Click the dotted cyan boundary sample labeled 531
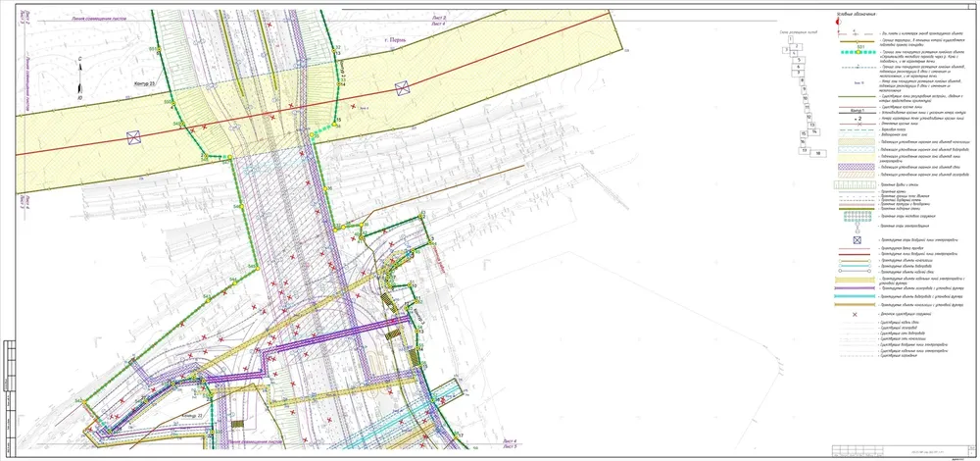The image size is (980, 461). (858, 51)
